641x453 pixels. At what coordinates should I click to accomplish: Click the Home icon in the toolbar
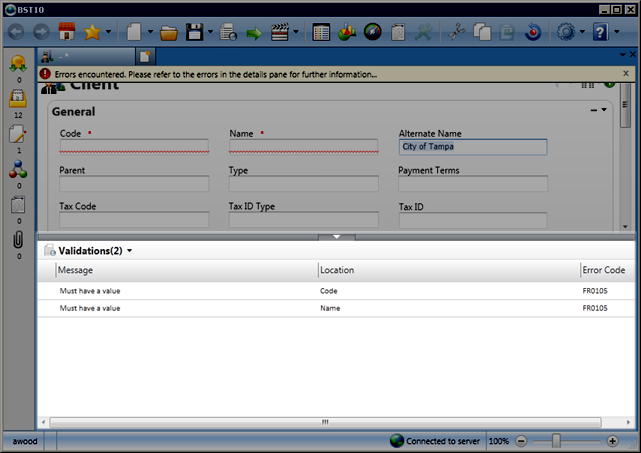pos(68,32)
